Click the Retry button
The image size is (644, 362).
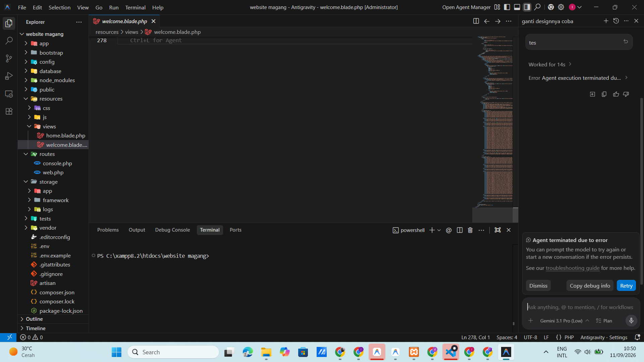(626, 286)
